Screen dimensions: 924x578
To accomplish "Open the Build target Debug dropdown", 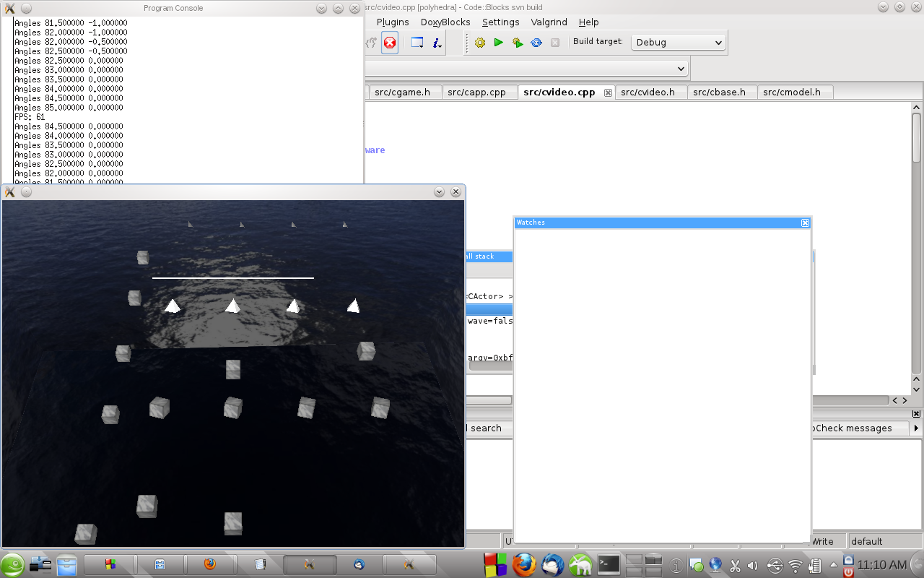I will click(x=679, y=43).
